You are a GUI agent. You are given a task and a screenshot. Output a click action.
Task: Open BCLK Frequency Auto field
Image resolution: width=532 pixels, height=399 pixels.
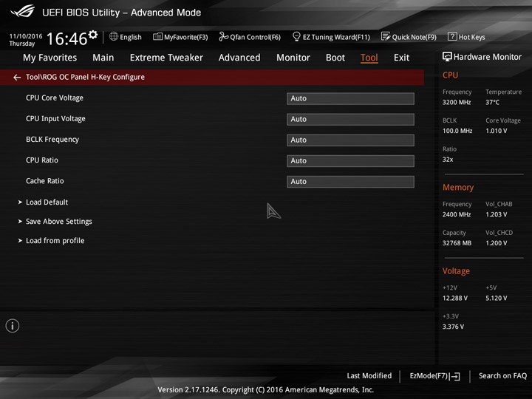(350, 140)
